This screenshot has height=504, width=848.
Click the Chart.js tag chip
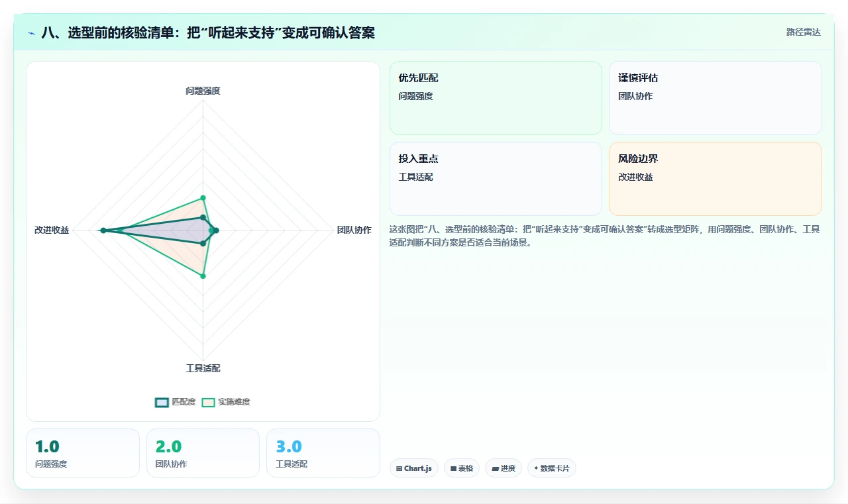414,468
